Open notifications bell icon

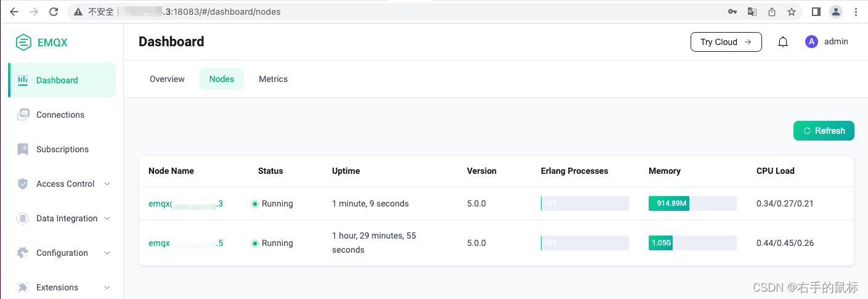pyautogui.click(x=783, y=42)
